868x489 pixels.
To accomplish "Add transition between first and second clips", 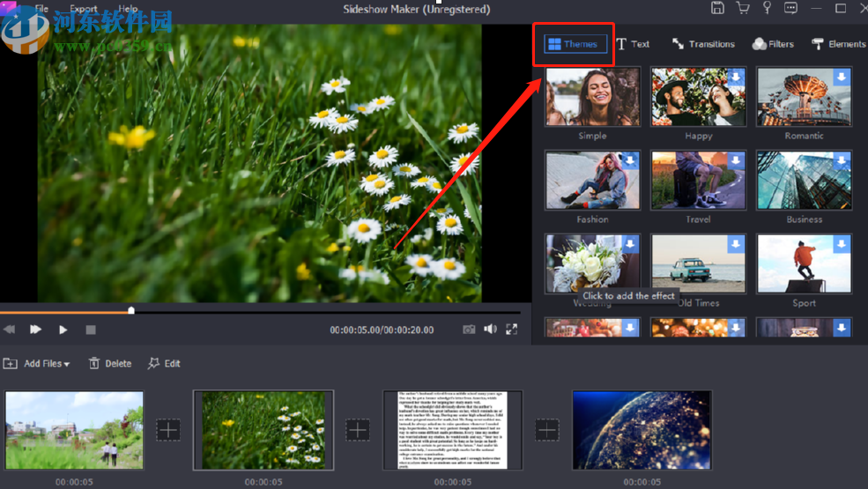I will (168, 430).
